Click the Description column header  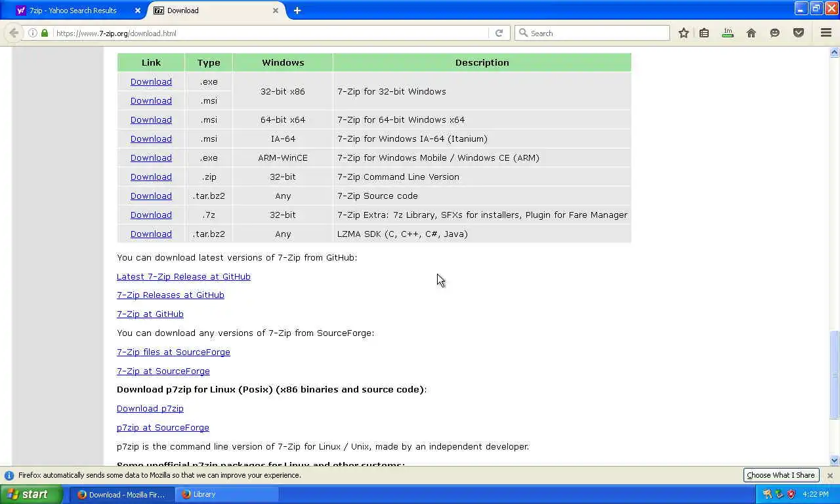(x=482, y=62)
